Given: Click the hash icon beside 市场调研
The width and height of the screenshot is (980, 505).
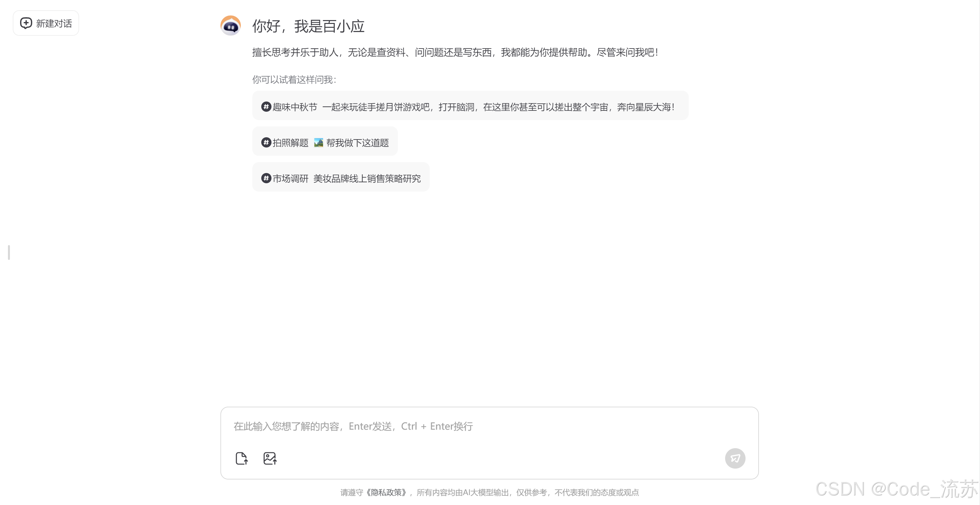Looking at the screenshot, I should [266, 178].
